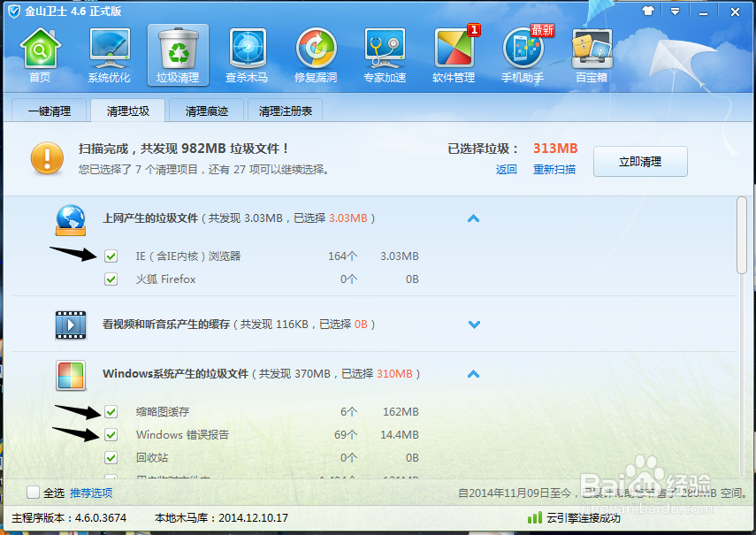Click the 69个 count in 错误报告 row
756x535 pixels.
(x=346, y=435)
